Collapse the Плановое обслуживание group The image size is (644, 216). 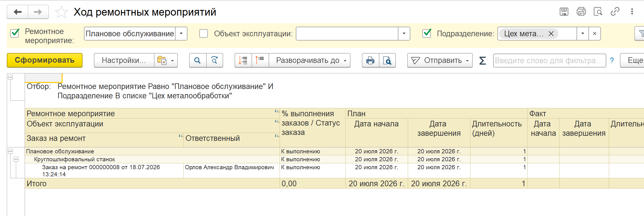[10, 151]
